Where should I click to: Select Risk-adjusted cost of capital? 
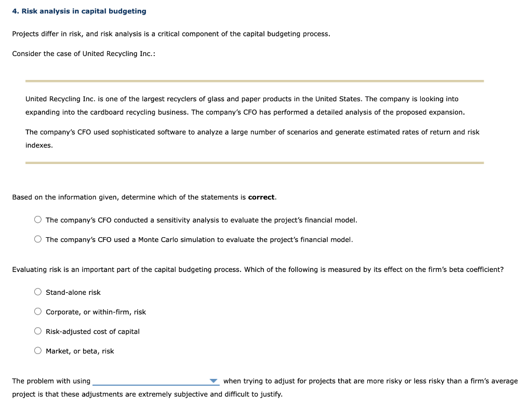(37, 330)
